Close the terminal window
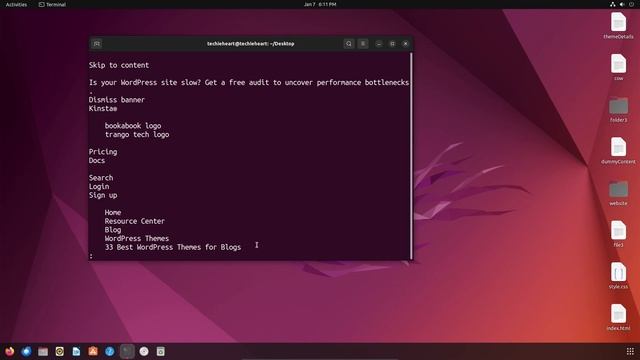This screenshot has width=640, height=360. pyautogui.click(x=405, y=44)
